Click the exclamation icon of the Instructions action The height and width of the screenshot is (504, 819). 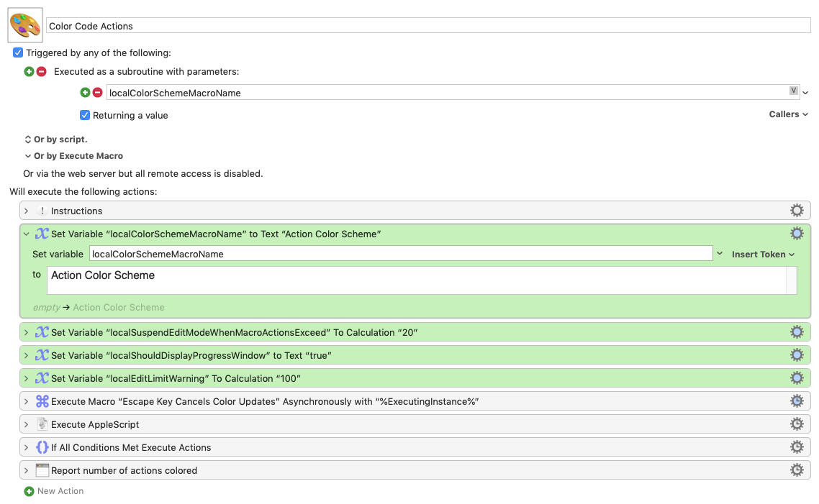click(42, 211)
